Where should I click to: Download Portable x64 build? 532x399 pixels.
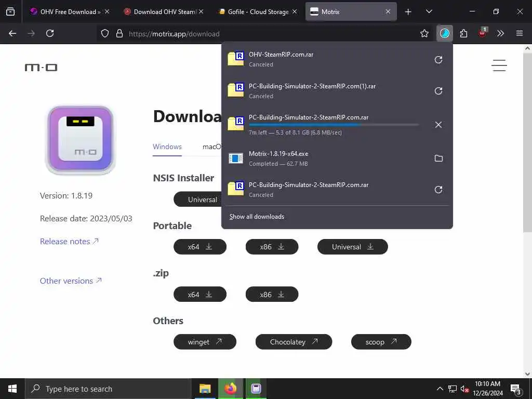[x=200, y=247]
